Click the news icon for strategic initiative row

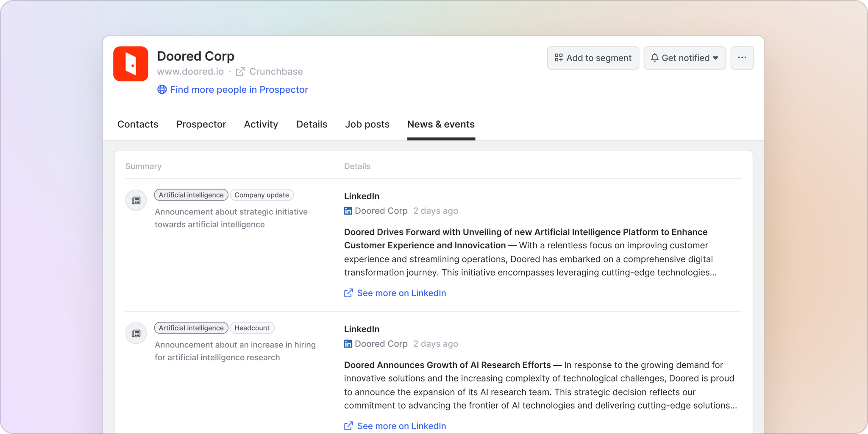pos(136,200)
